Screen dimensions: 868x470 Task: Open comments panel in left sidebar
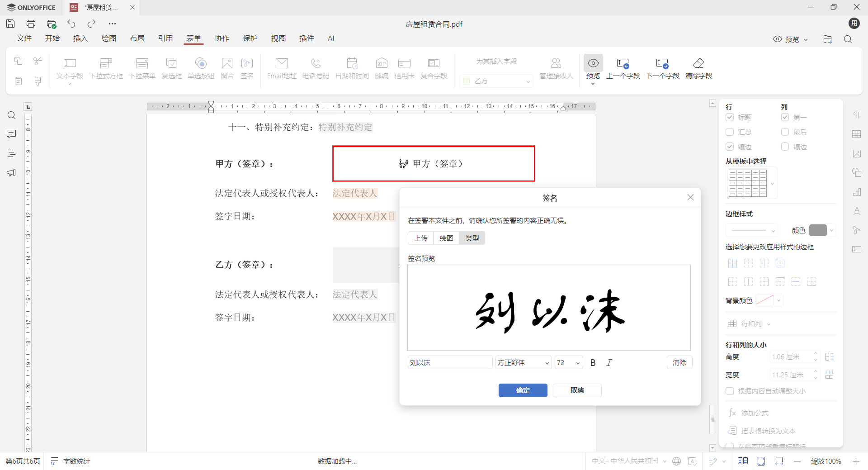(11, 134)
